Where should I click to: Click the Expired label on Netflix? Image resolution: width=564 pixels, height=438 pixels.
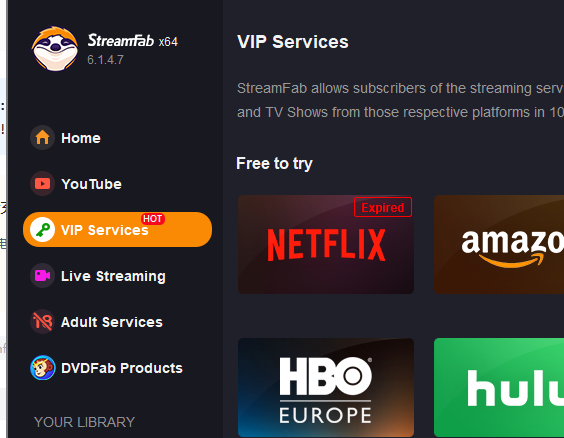pos(383,207)
